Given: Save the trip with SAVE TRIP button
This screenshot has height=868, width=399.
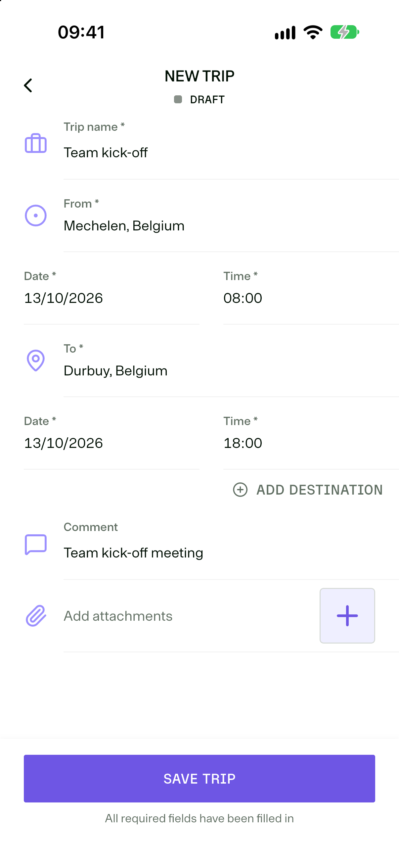Looking at the screenshot, I should pos(199,778).
